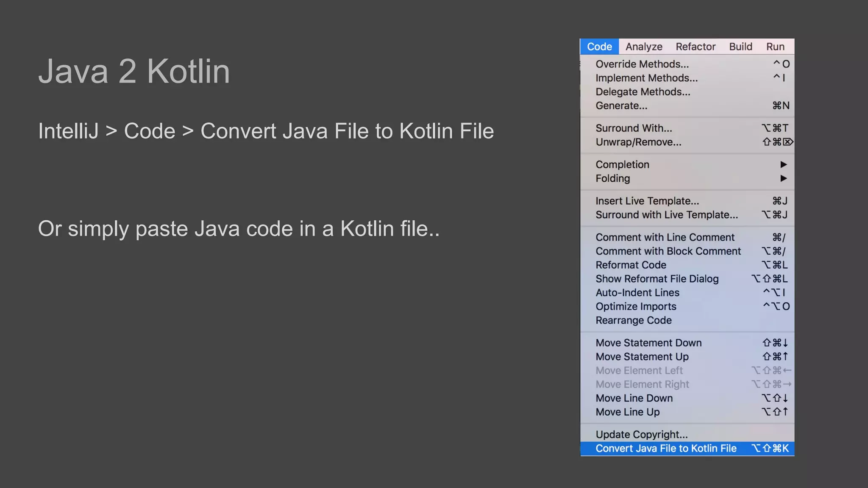Open the Run menu
This screenshot has width=868, height=488.
775,47
